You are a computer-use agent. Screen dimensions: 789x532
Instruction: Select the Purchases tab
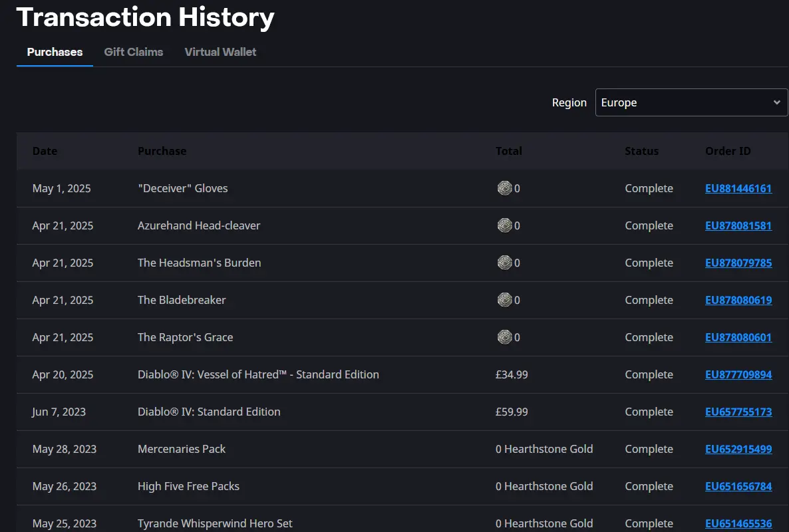[55, 52]
